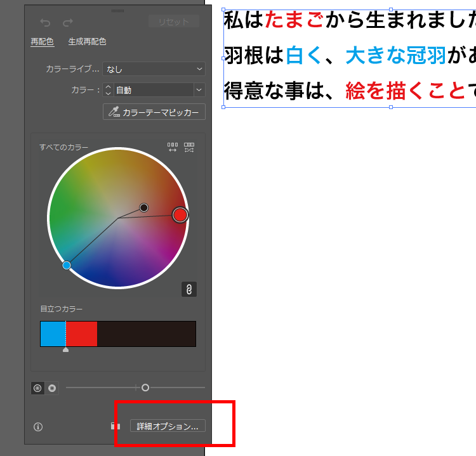Image resolution: width=476 pixels, height=456 pixels.
Task: Switch to the 再配色 tab
Action: 42,41
